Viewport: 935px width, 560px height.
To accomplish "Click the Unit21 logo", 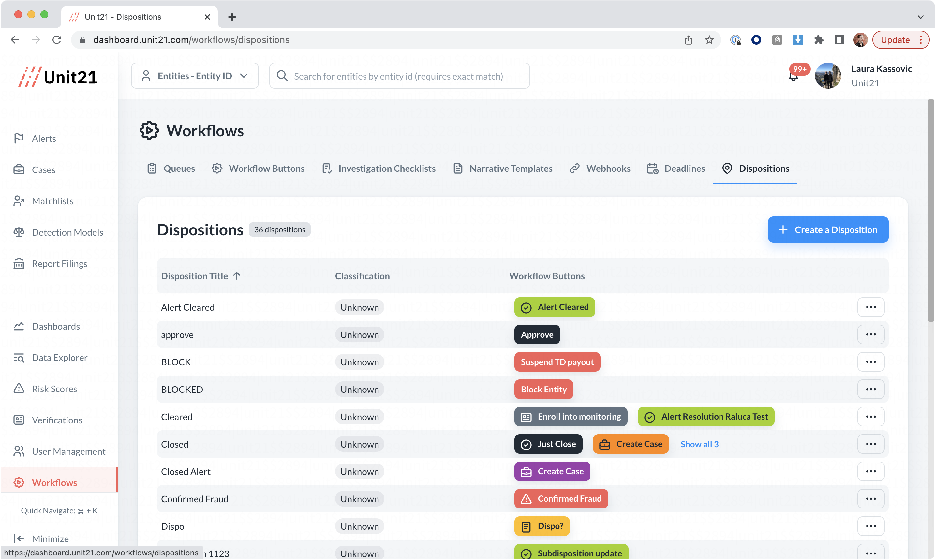I will (x=58, y=77).
